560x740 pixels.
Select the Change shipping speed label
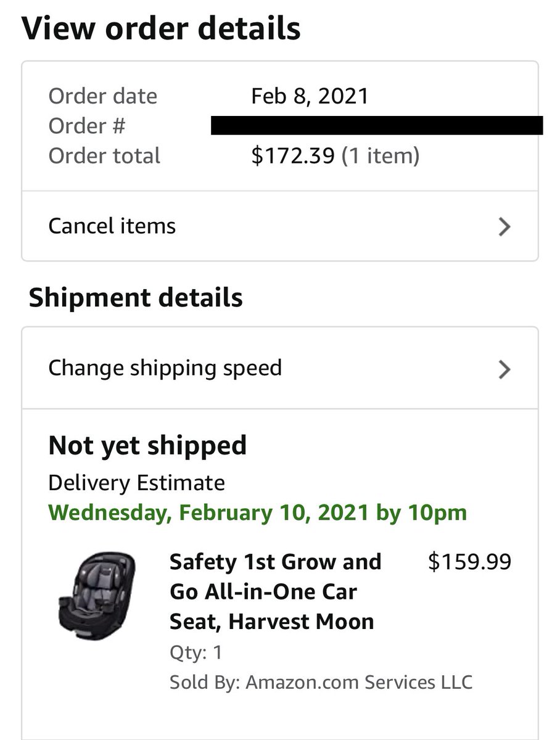165,368
